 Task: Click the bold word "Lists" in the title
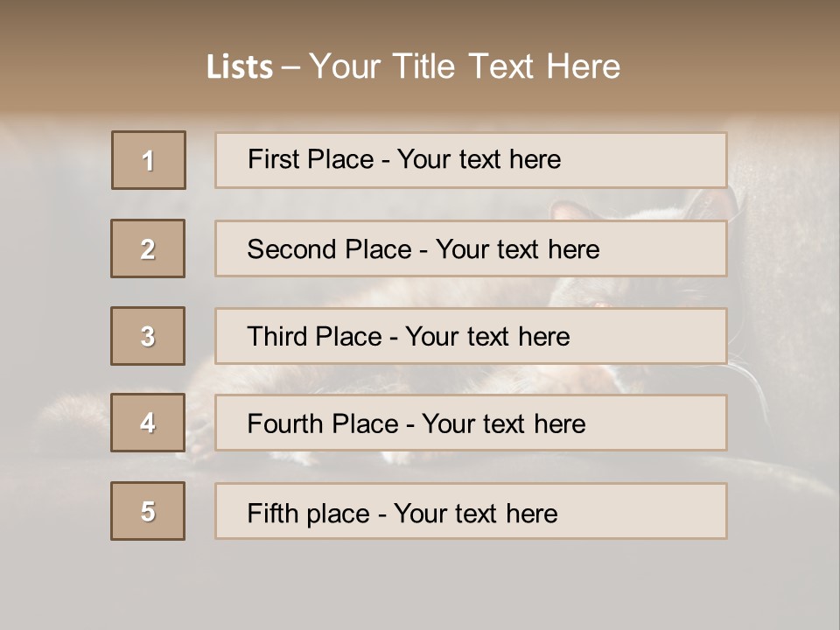click(x=240, y=67)
